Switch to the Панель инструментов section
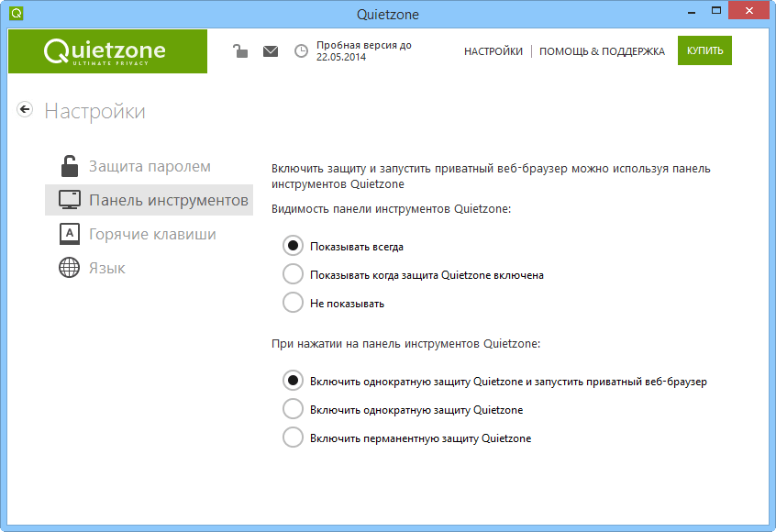 point(149,200)
